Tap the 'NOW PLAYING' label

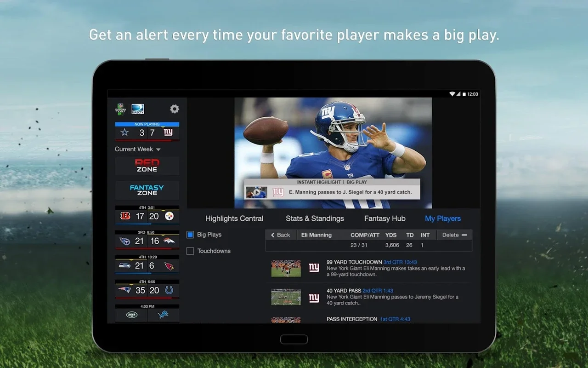[147, 124]
